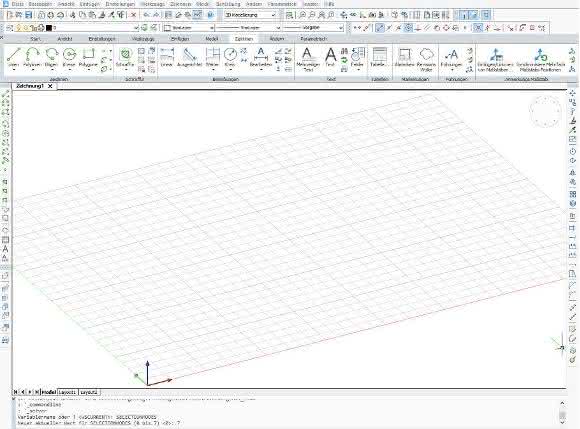Expand the arrow below Führungen
This screenshot has height=429, width=580.
click(x=451, y=70)
